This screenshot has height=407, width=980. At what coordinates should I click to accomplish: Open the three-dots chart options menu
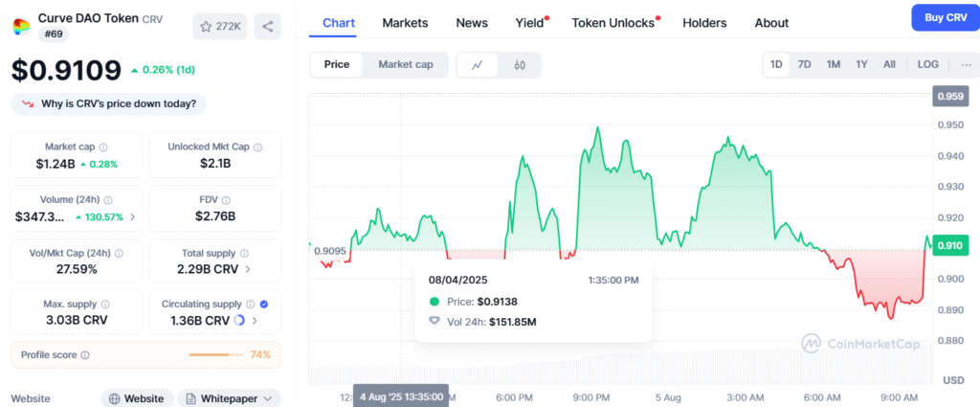pos(967,64)
